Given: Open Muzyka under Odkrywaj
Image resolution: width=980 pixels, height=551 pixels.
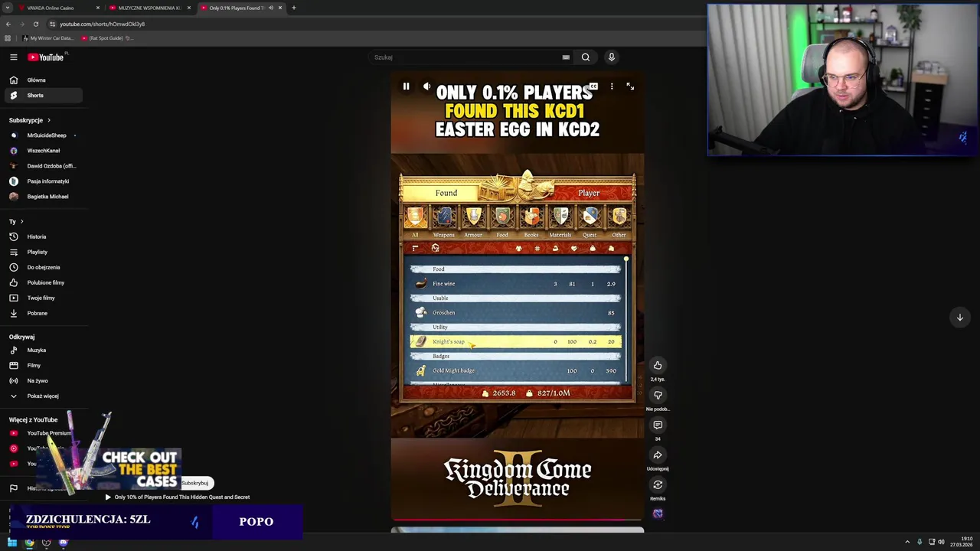Looking at the screenshot, I should point(43,350).
